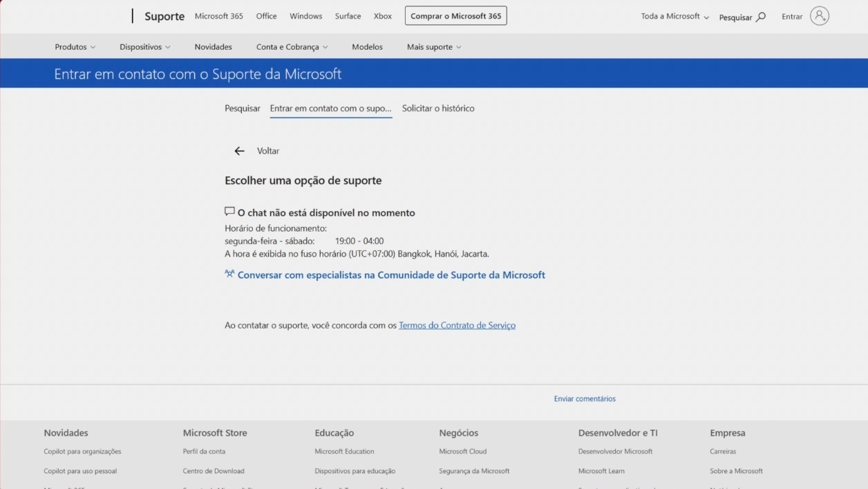Click the community people icon beside Conversar link

pyautogui.click(x=229, y=274)
